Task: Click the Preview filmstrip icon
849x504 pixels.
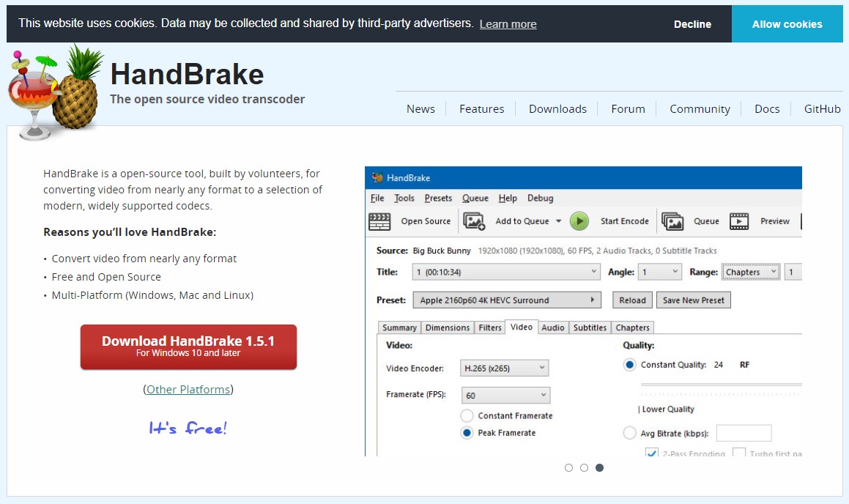Action: [739, 221]
